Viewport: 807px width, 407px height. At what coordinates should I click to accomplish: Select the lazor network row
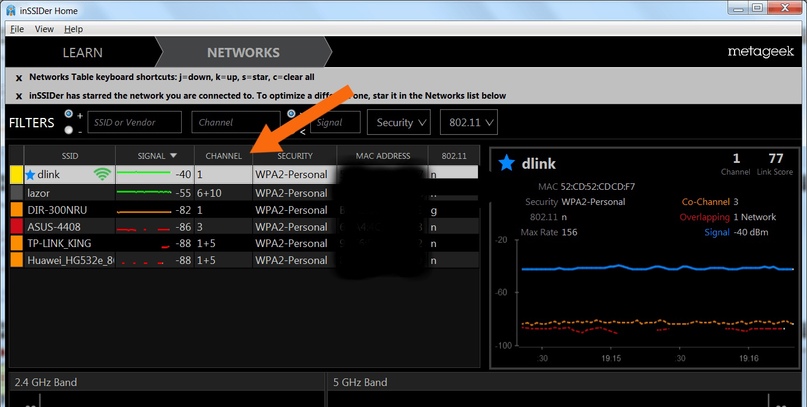click(244, 193)
